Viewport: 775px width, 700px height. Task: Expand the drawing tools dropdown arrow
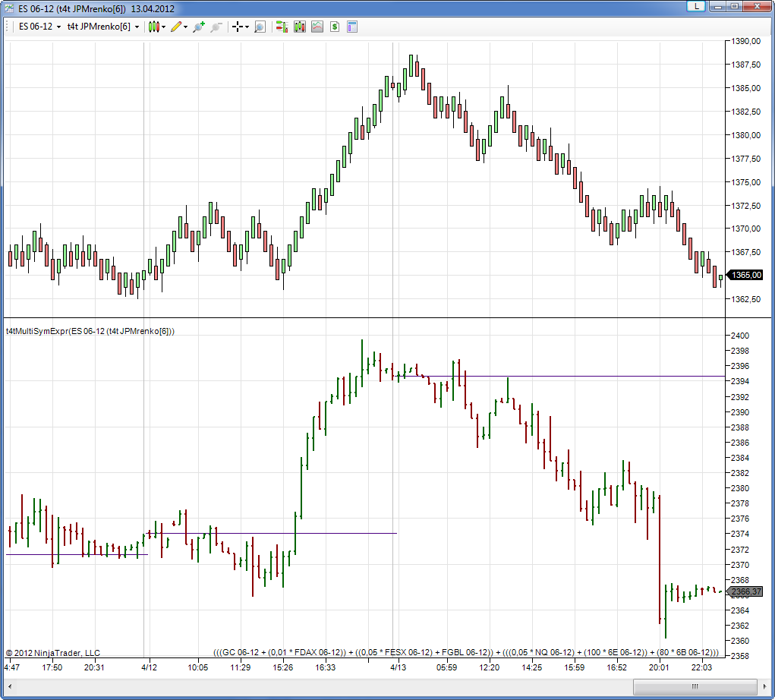tap(186, 27)
